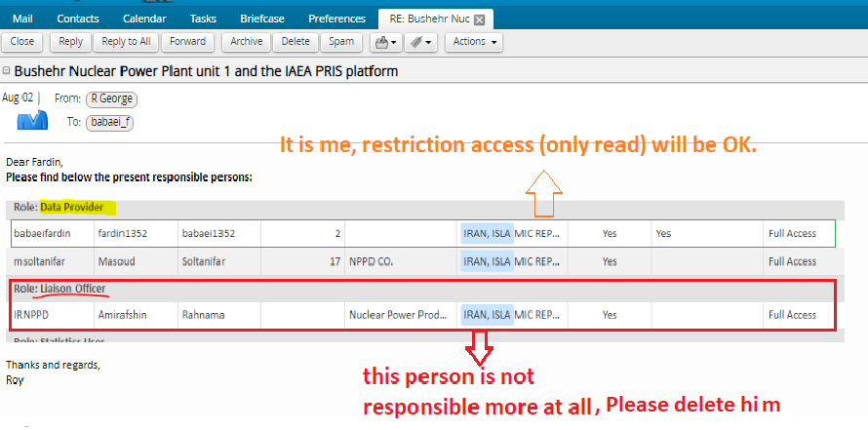Switch to the Briefcase tab
Screen dimensions: 868x430
tap(262, 19)
